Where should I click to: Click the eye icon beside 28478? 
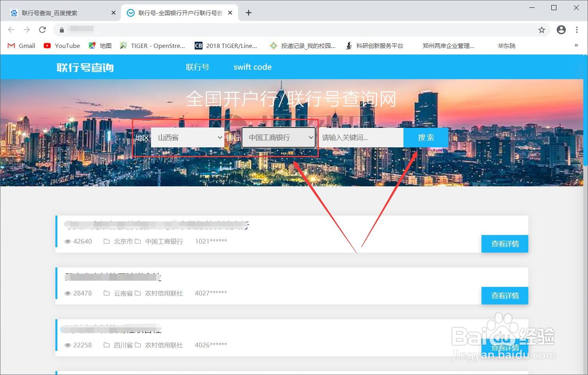(68, 293)
